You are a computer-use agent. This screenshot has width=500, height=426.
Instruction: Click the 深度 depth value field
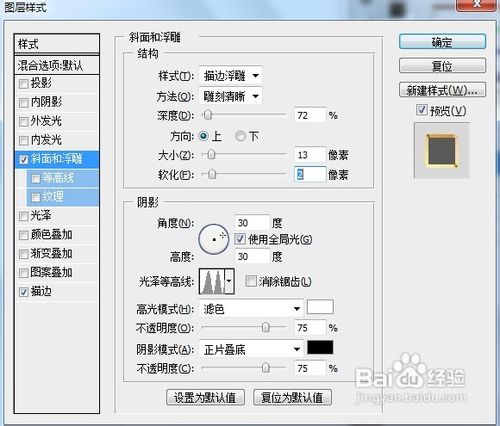click(x=310, y=115)
